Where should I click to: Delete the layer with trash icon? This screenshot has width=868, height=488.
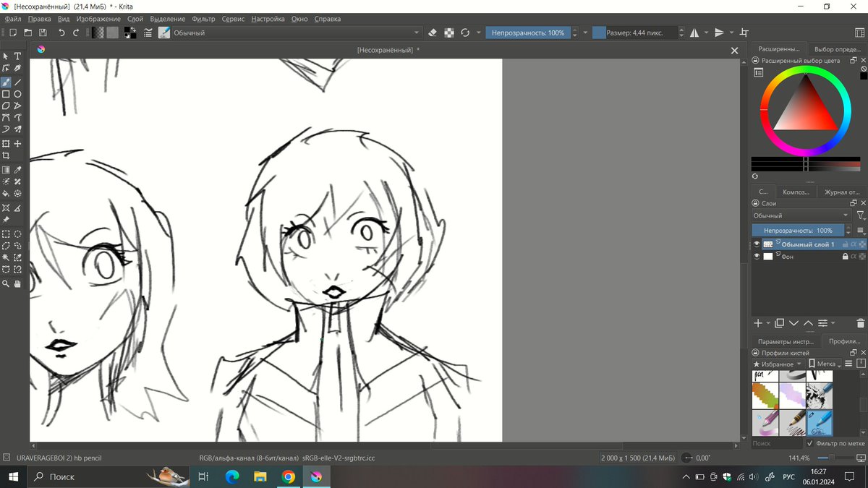tap(861, 323)
